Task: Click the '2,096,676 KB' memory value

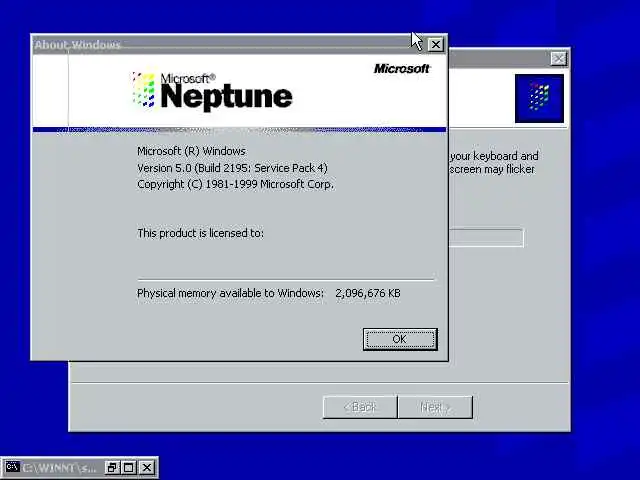Action: tap(368, 293)
